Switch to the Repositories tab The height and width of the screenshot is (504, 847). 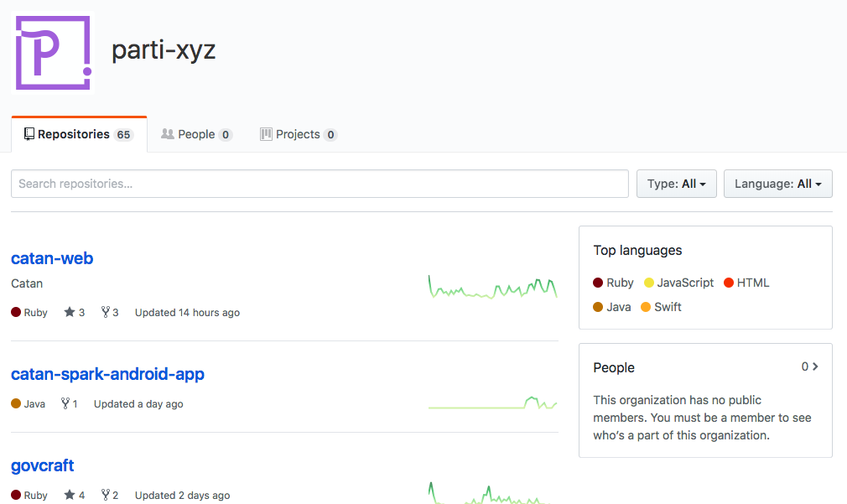pos(79,134)
